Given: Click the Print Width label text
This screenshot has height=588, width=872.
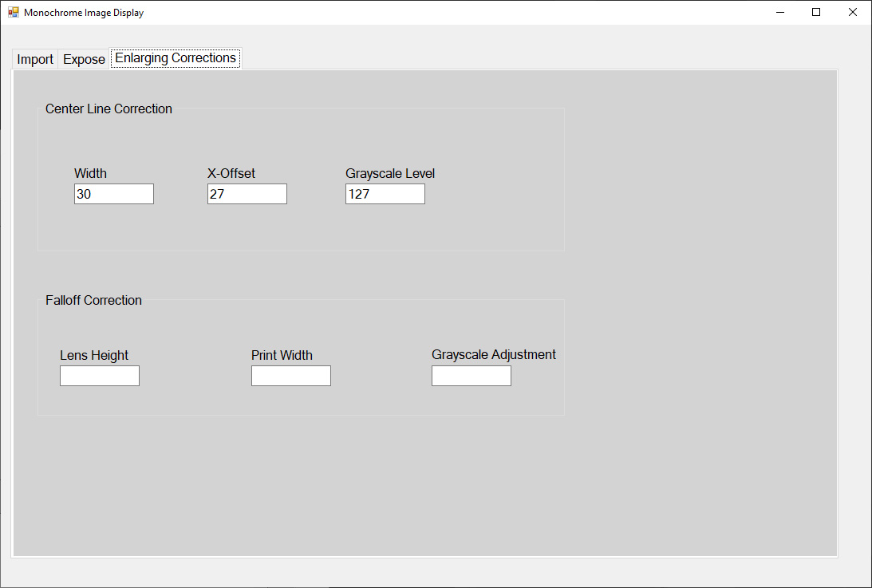Looking at the screenshot, I should click(x=282, y=356).
